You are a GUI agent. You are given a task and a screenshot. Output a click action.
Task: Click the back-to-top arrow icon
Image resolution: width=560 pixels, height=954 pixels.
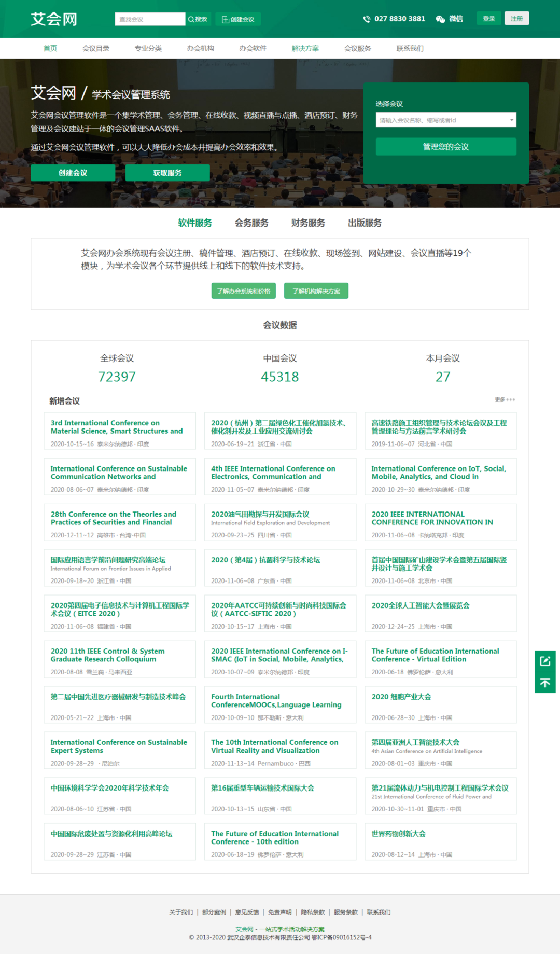click(545, 683)
